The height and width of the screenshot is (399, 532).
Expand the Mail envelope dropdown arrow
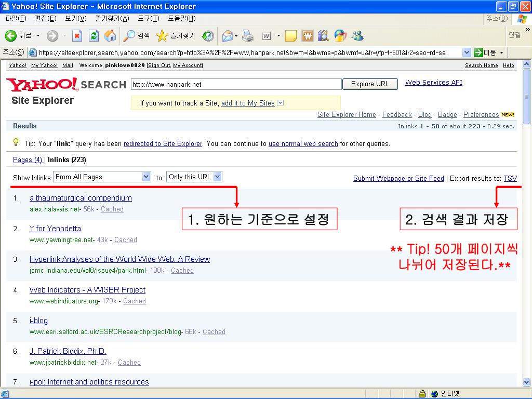click(236, 36)
